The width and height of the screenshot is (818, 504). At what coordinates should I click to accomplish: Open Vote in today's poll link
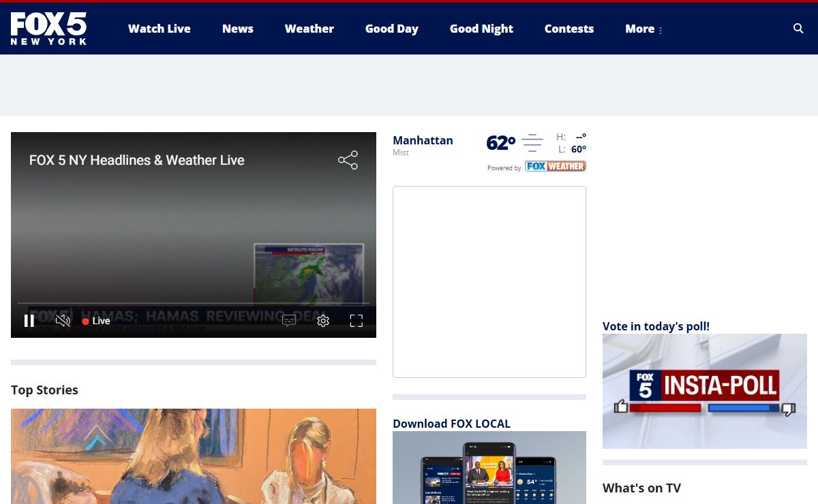pos(656,326)
